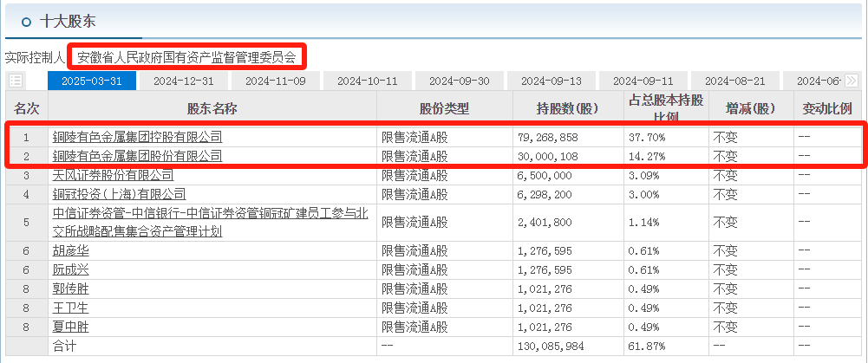868x363 pixels.
Task: Open the 2024-11-09 date tab
Action: pos(275,81)
